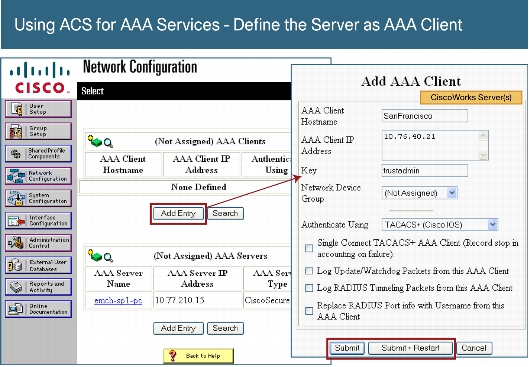The height and width of the screenshot is (367, 529).
Task: Open Network Configuration sidebar item
Action: (38, 176)
